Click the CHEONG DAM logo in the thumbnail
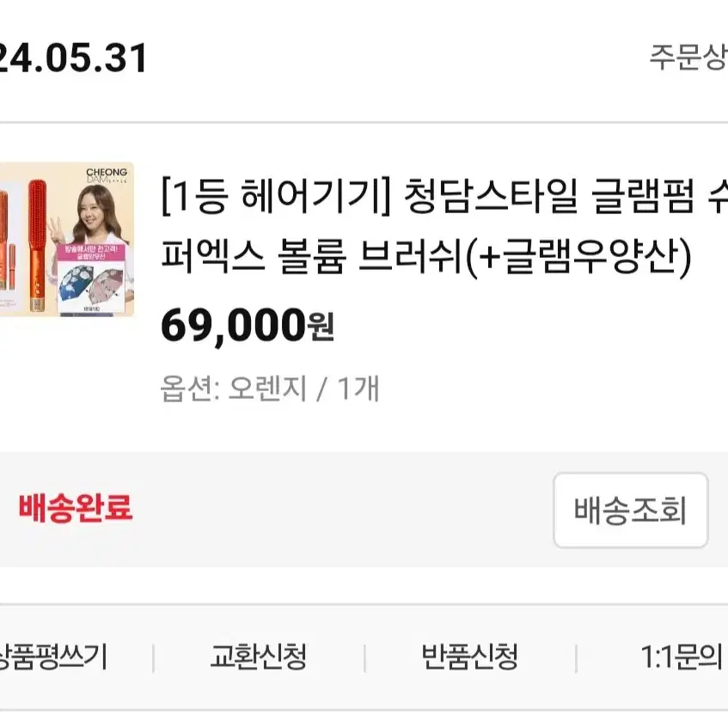The height and width of the screenshot is (728, 728). (107, 176)
